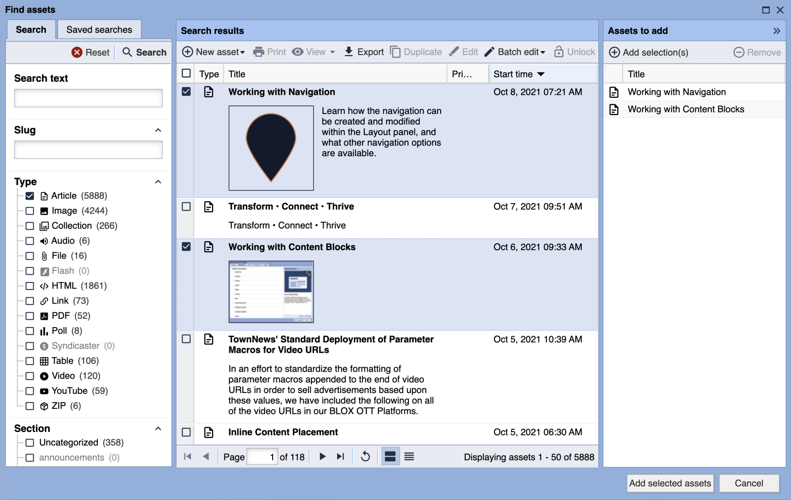Collapse the Type filter section
The height and width of the screenshot is (500, 791).
[158, 182]
